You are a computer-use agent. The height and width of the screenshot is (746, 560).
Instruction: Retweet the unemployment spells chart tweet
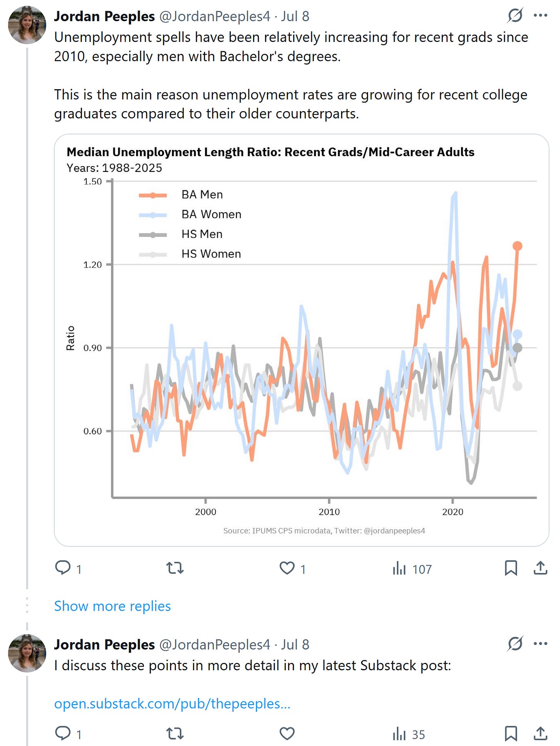175,568
